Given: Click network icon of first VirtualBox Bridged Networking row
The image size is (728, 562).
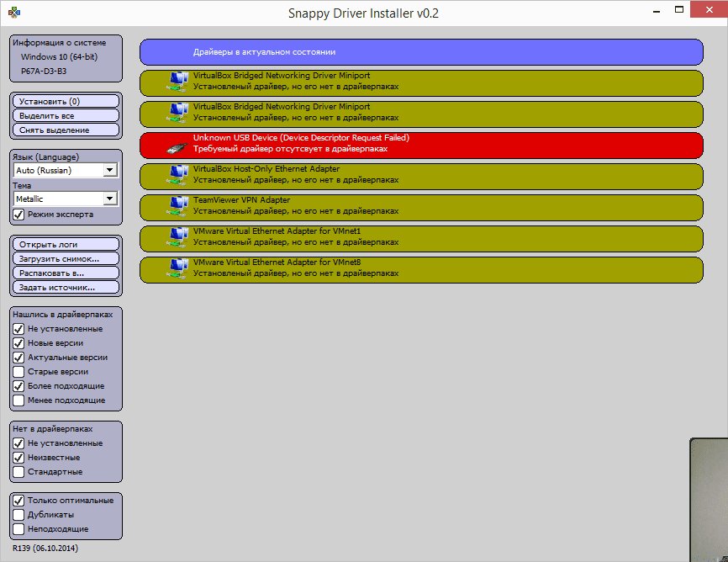Looking at the screenshot, I should [x=178, y=82].
